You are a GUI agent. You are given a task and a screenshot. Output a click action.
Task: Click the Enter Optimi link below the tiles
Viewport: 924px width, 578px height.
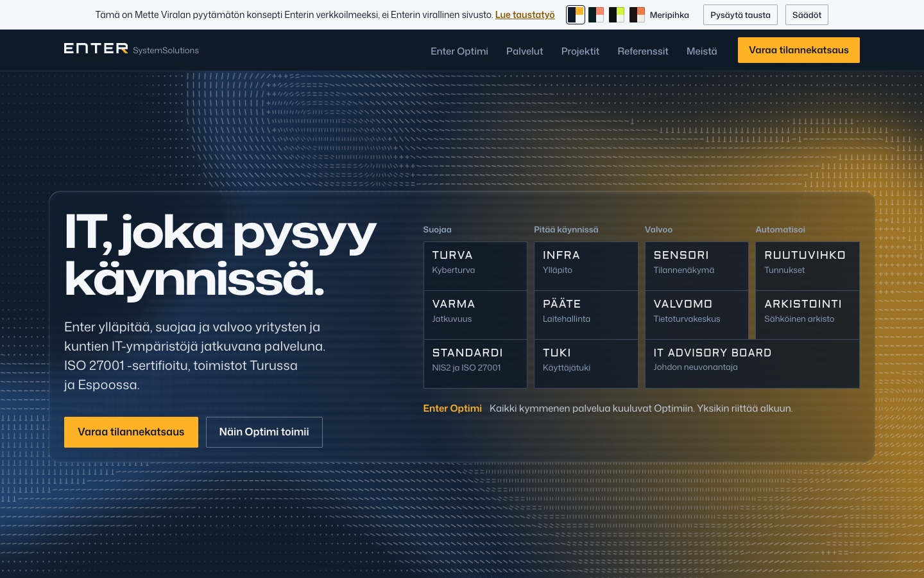coord(452,408)
